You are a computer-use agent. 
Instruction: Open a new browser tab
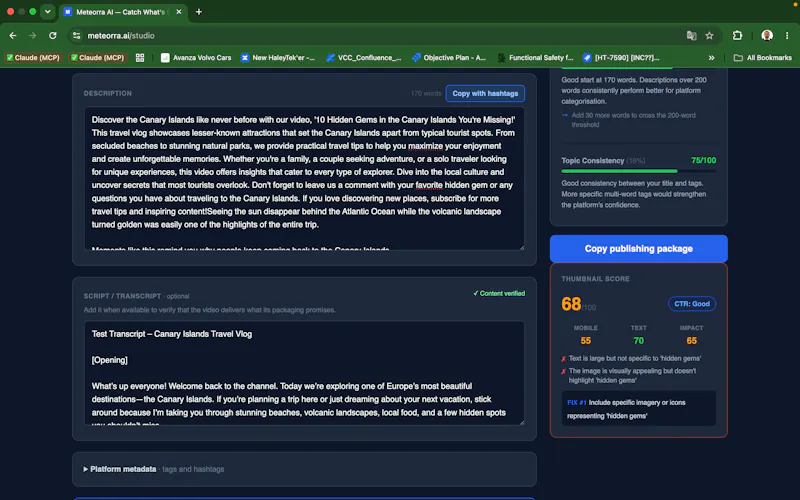(199, 12)
